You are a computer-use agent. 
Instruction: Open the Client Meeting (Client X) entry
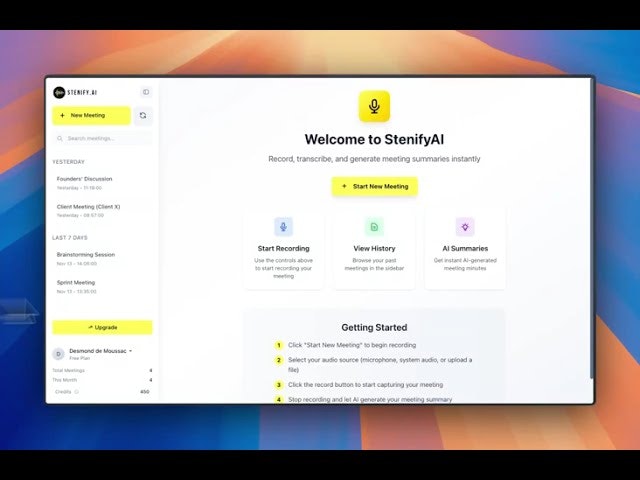pos(102,211)
